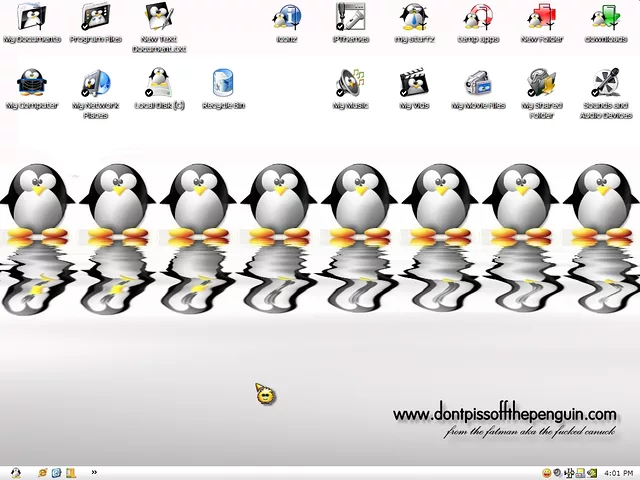Open the My Movie Files camcorder icon
Image resolution: width=640 pixels, height=480 pixels.
click(478, 83)
